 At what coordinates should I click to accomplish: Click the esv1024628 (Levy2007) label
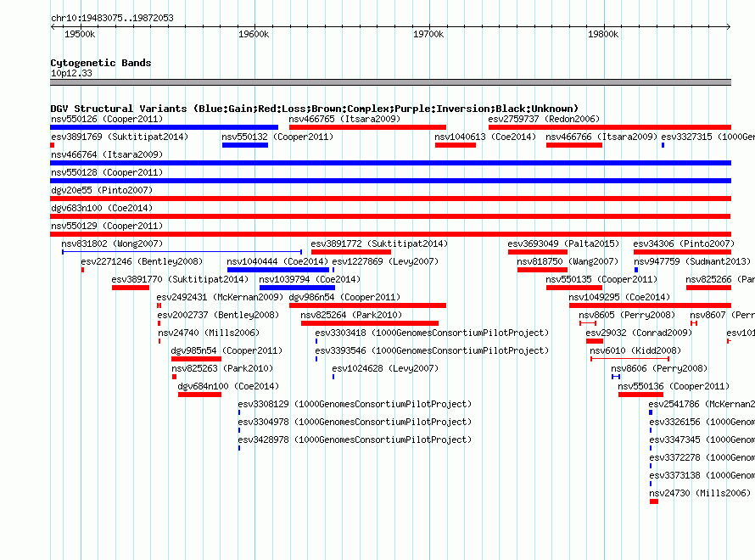[385, 368]
